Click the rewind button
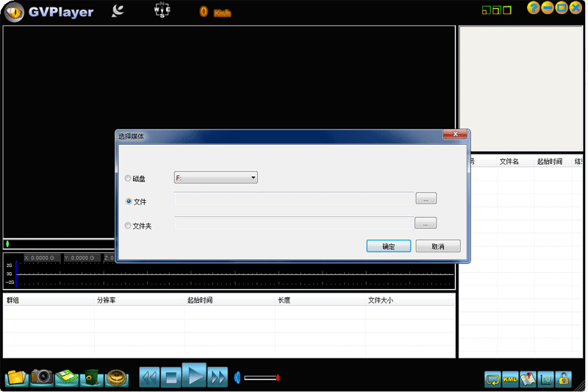588x392 pixels. coord(149,377)
